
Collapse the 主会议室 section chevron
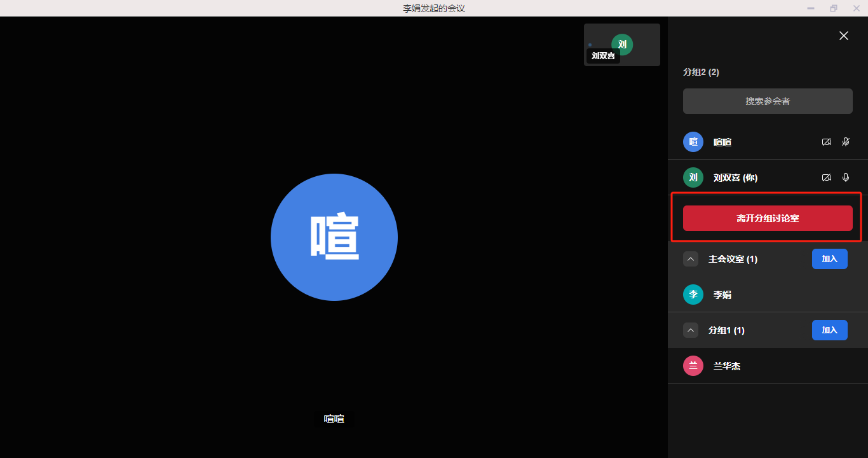tap(691, 259)
